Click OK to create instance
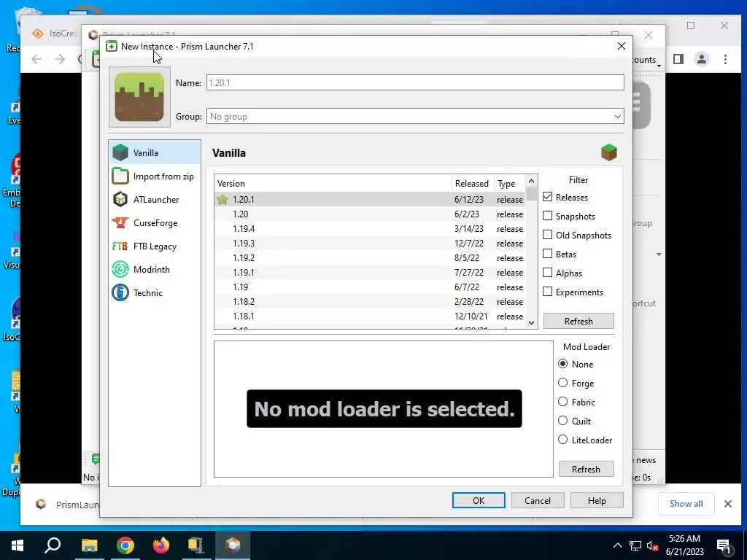747x560 pixels. point(479,500)
